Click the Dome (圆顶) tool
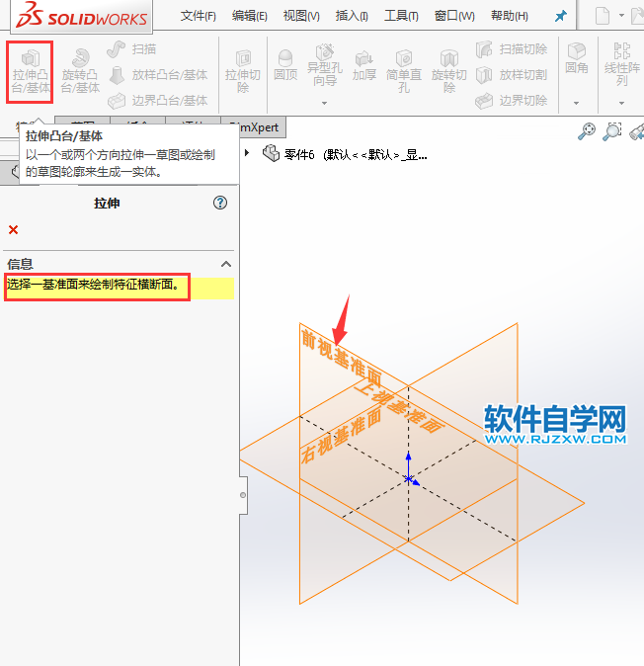Image resolution: width=644 pixels, height=666 pixels. coord(285,65)
